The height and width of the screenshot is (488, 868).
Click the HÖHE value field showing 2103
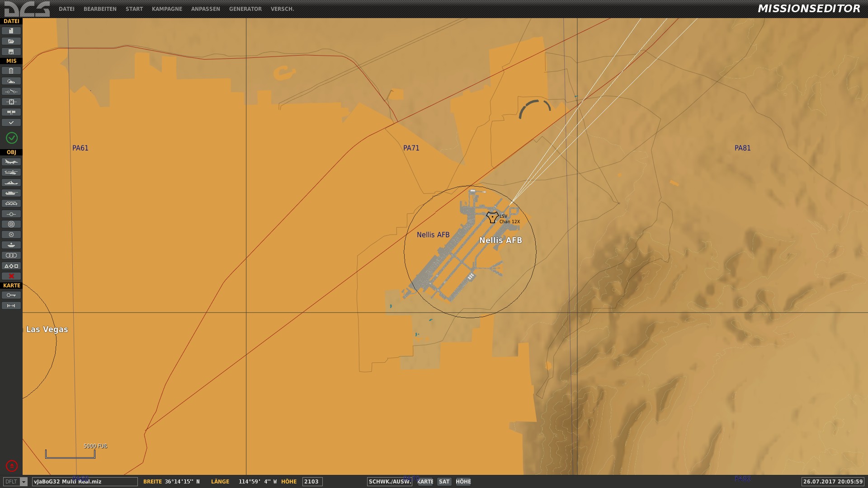point(312,482)
